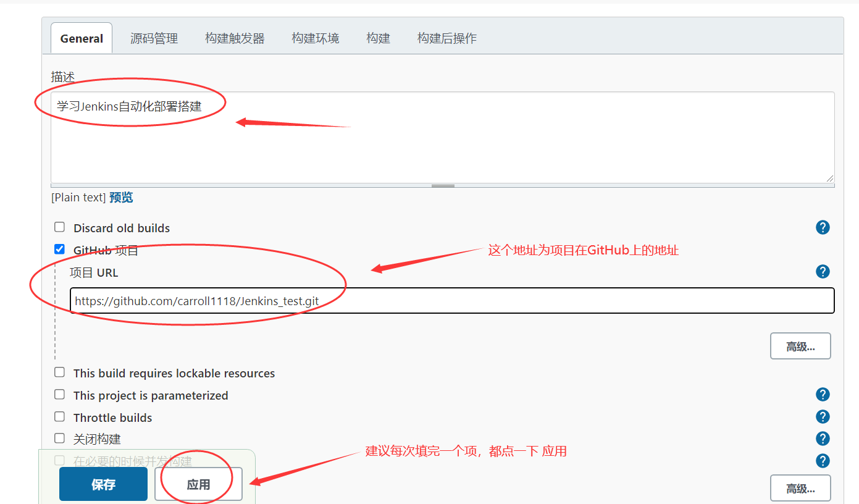
Task: Click the 描述 label
Action: (x=63, y=77)
